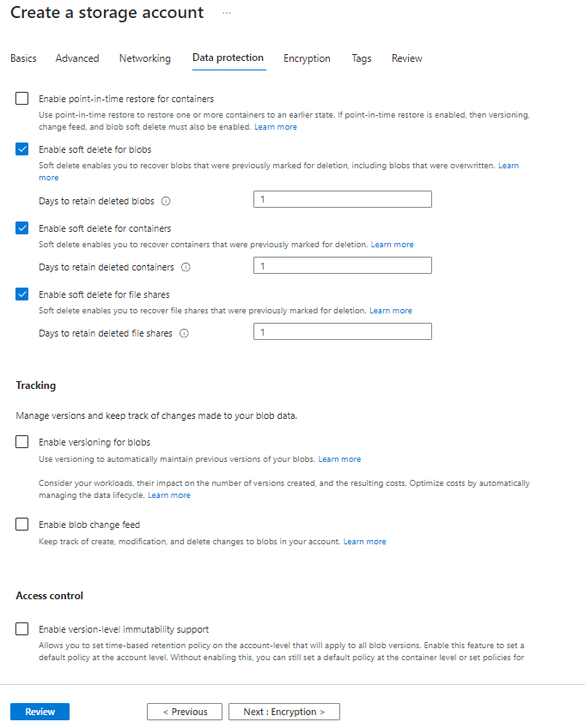Image resolution: width=585 pixels, height=728 pixels.
Task: Click the blue Review button
Action: 40,712
